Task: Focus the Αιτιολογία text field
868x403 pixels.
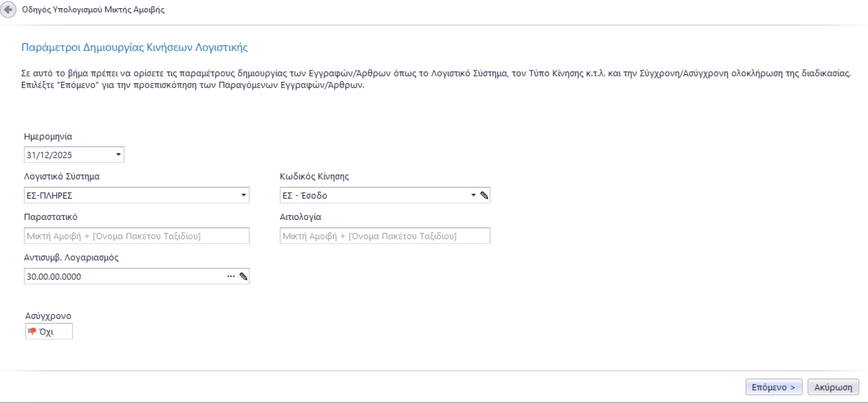Action: 385,236
